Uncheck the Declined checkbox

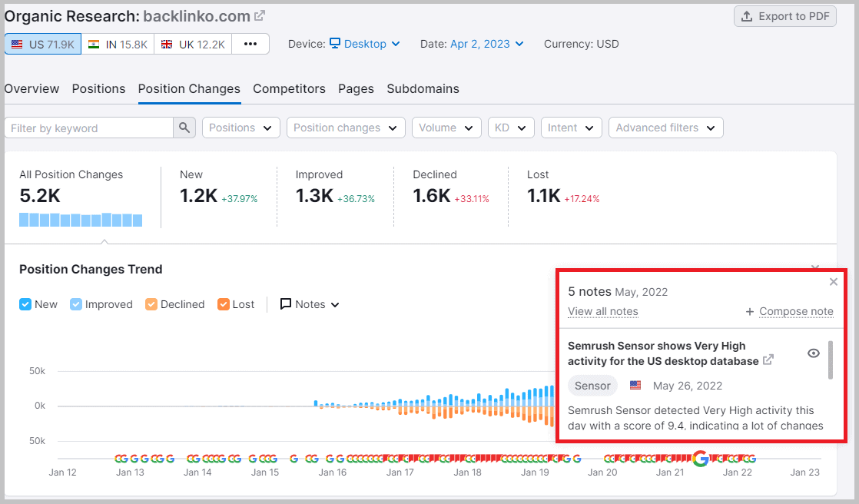tap(151, 304)
